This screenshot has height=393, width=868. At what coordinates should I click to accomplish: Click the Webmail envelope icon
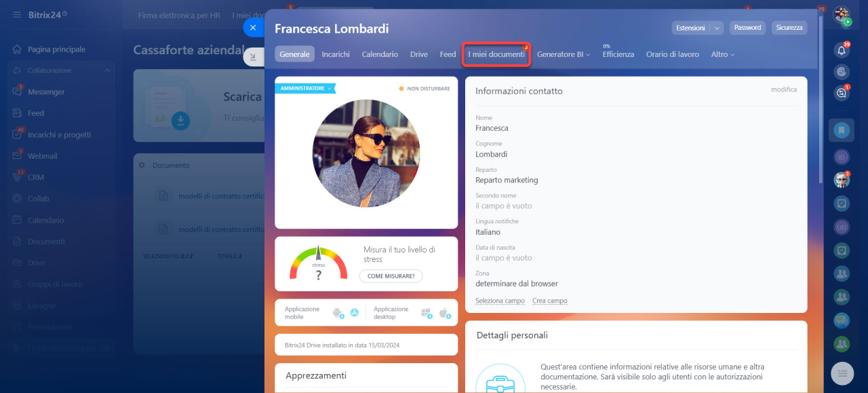17,156
